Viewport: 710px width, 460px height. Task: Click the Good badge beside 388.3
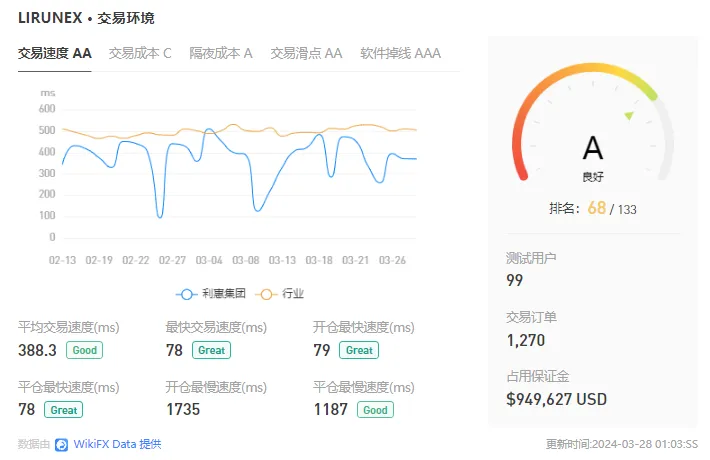point(84,350)
